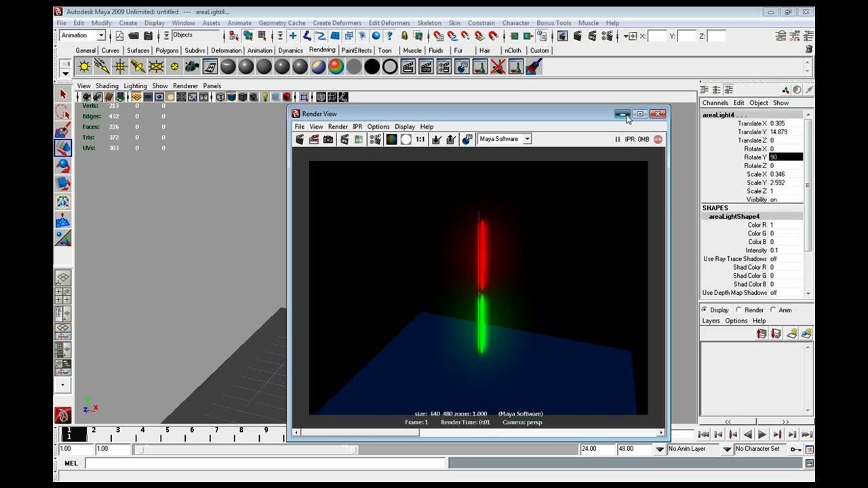Select the Display radio button in Layer Editor
The height and width of the screenshot is (488, 868).
click(705, 310)
